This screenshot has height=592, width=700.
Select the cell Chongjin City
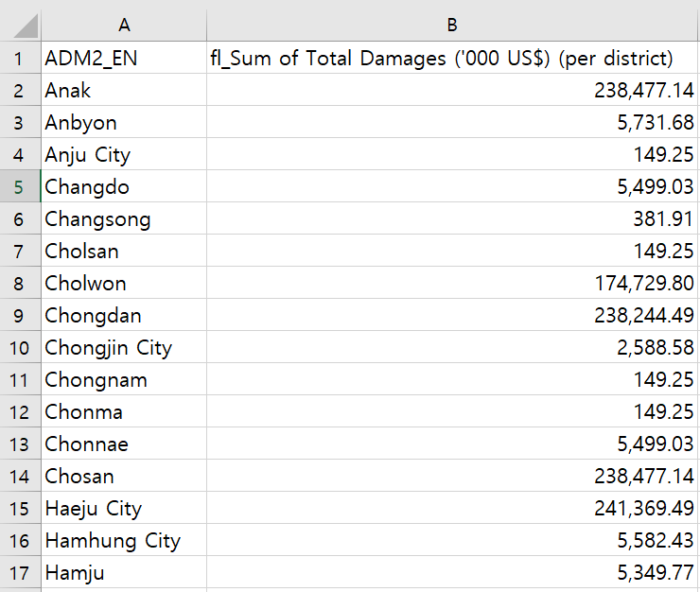click(x=124, y=347)
